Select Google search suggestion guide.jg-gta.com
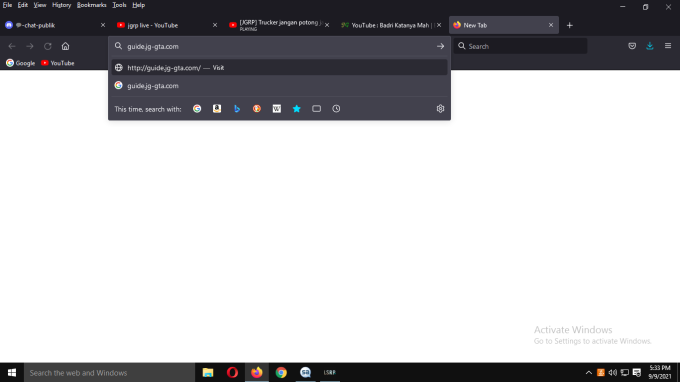 (x=279, y=86)
